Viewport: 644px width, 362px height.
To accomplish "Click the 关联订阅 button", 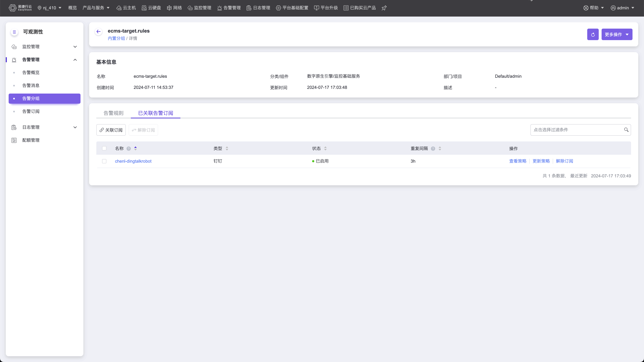I will coord(111,130).
